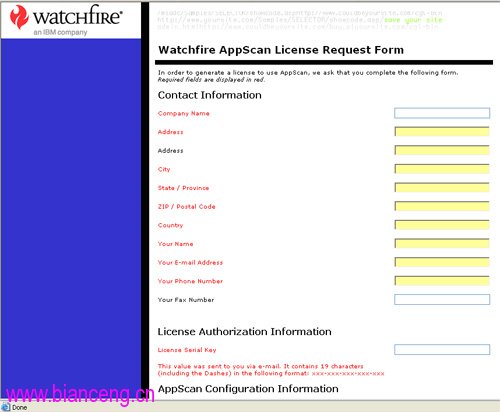Viewport: 500px width, 412px height.
Task: Click the serial key format hint text
Action: pyautogui.click(x=271, y=370)
